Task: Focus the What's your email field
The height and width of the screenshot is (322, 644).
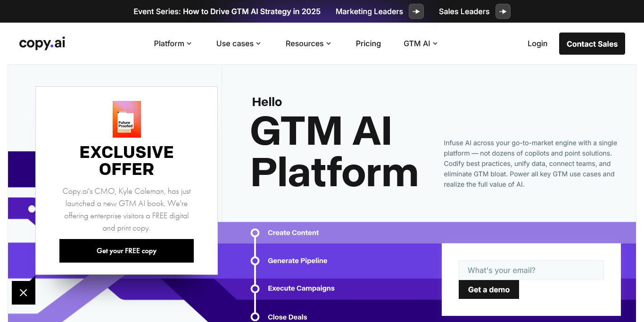Action: pyautogui.click(x=531, y=270)
